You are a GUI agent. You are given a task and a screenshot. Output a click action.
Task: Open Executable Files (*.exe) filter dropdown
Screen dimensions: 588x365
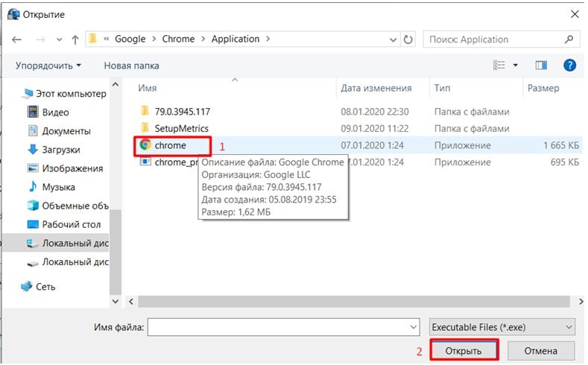[x=502, y=327]
